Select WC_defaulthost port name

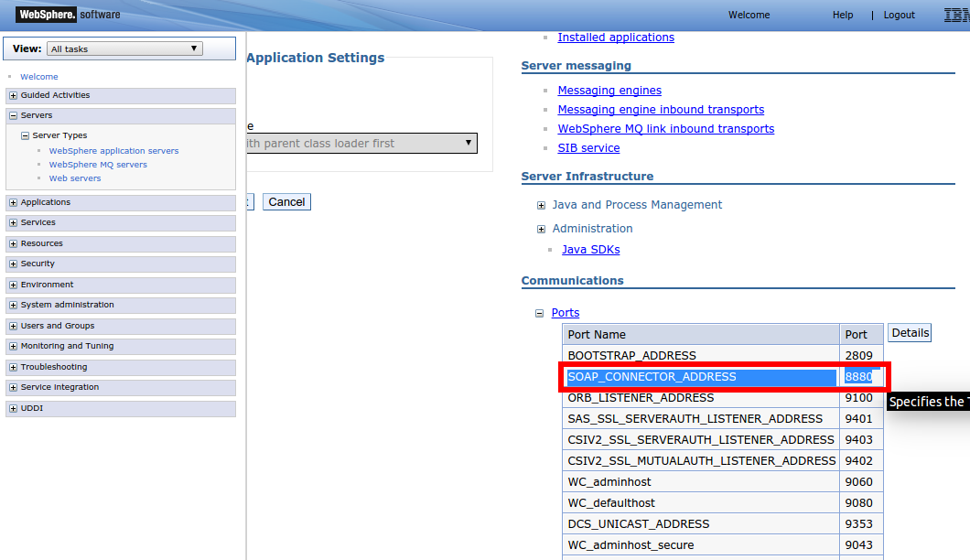pyautogui.click(x=611, y=502)
